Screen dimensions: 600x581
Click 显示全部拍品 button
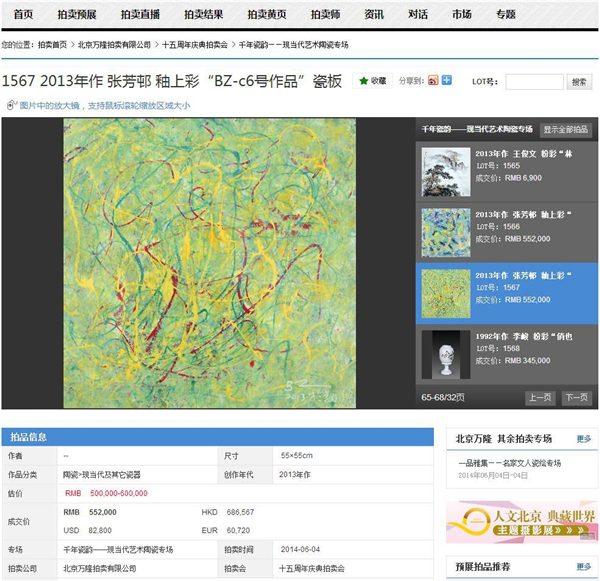[x=566, y=130]
